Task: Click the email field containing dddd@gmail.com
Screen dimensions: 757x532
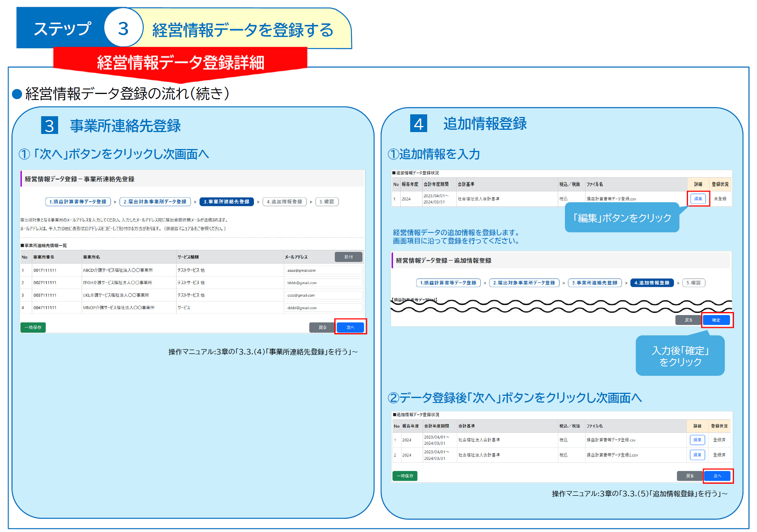Action: tap(323, 308)
